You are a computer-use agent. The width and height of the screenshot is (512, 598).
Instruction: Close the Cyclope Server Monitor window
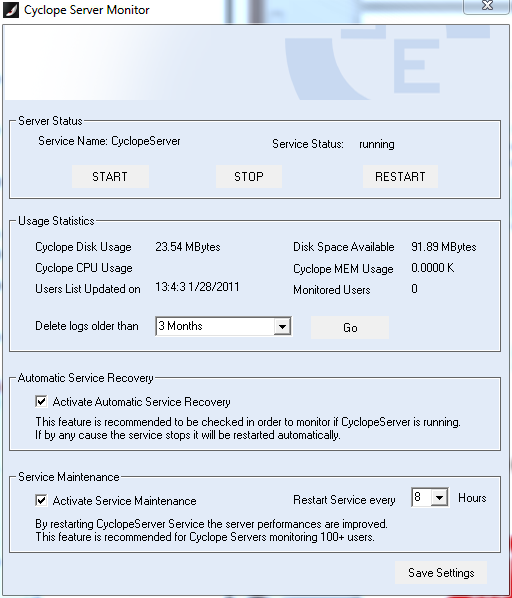tap(487, 6)
